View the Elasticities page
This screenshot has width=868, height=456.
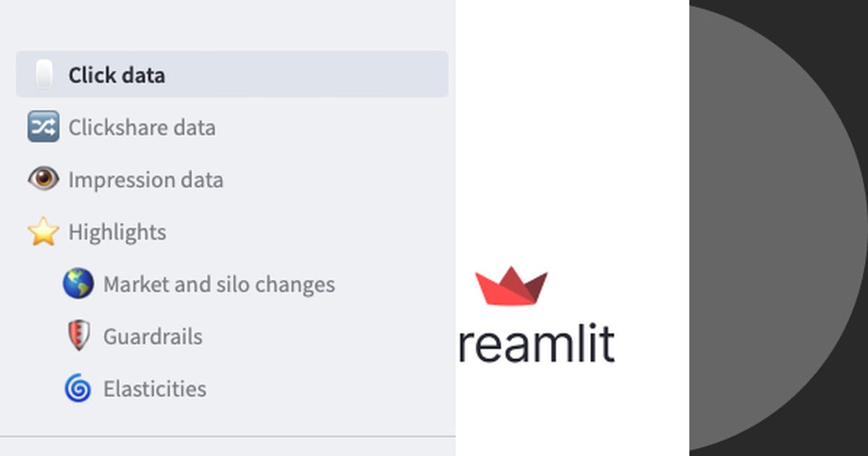click(x=155, y=388)
